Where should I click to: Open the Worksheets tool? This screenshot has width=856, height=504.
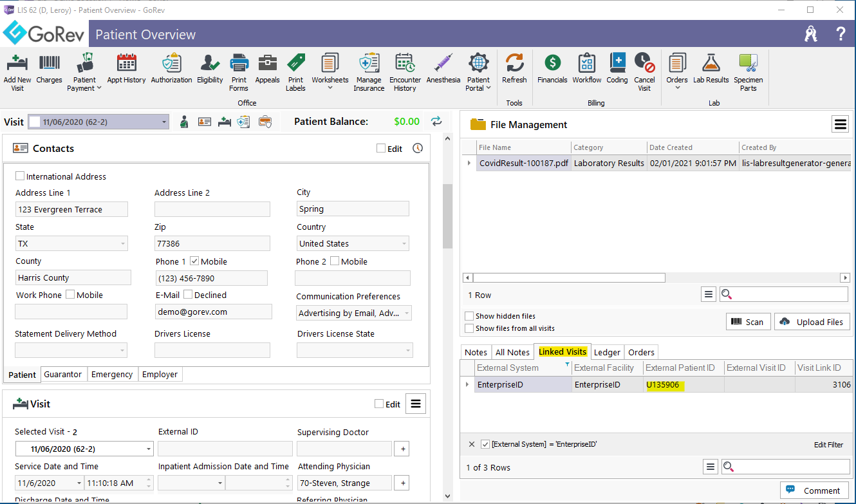point(330,72)
